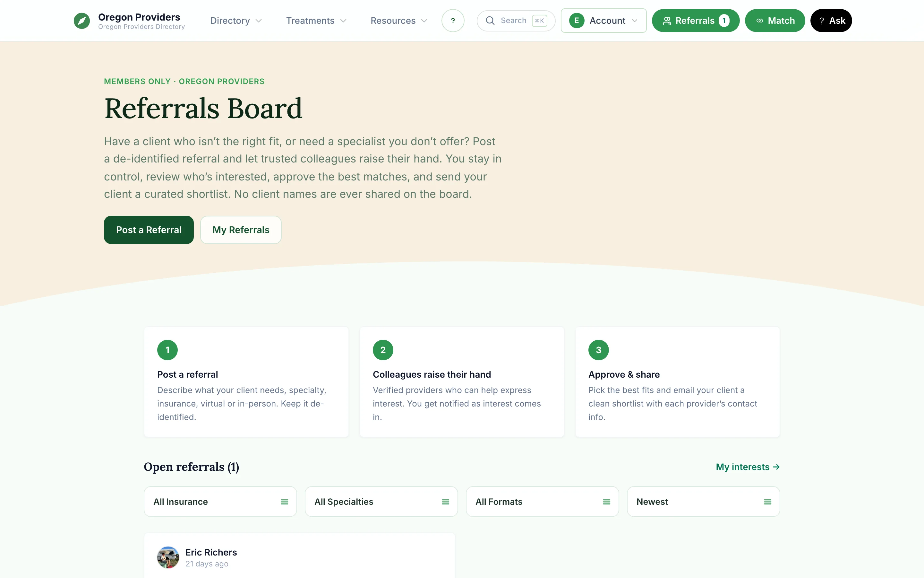924x578 pixels.
Task: Click Eric Richers profile photo
Action: tap(168, 557)
